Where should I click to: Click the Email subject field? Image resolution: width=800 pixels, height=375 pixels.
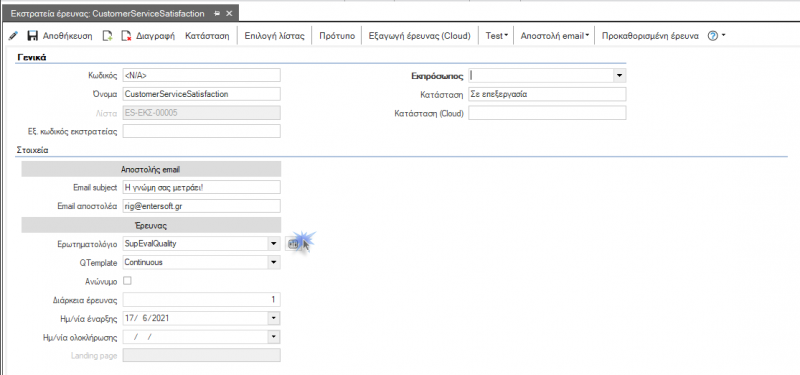pos(202,187)
